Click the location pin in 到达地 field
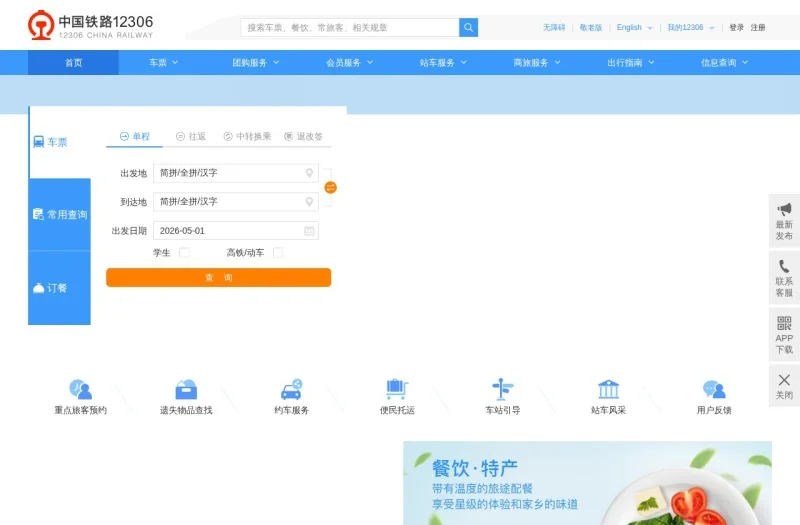The height and width of the screenshot is (525, 800). click(309, 202)
